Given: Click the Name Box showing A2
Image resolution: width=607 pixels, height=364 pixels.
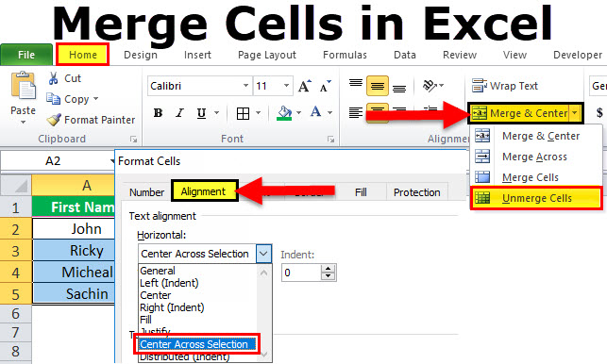Looking at the screenshot, I should (53, 160).
